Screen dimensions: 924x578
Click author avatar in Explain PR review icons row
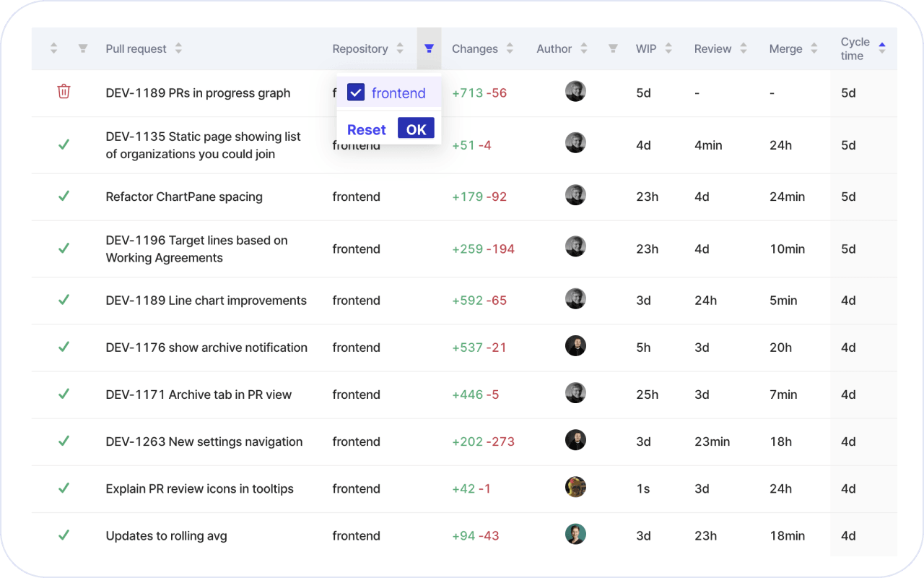tap(575, 488)
